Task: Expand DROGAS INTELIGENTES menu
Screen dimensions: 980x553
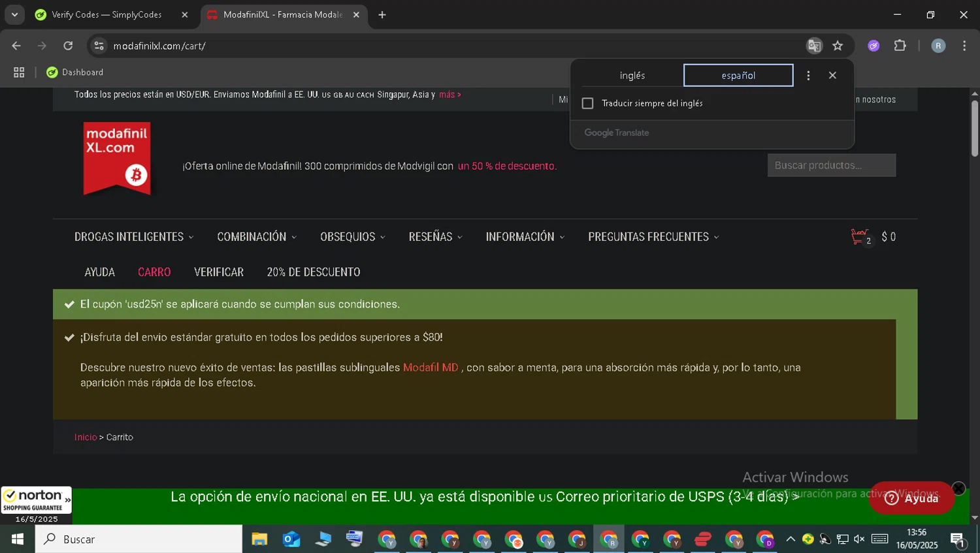Action: [134, 237]
